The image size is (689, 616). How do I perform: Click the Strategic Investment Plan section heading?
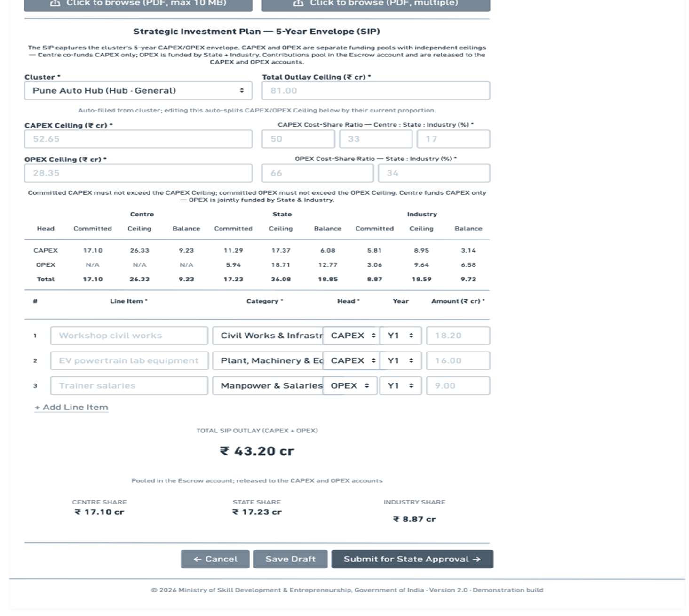pos(257,32)
